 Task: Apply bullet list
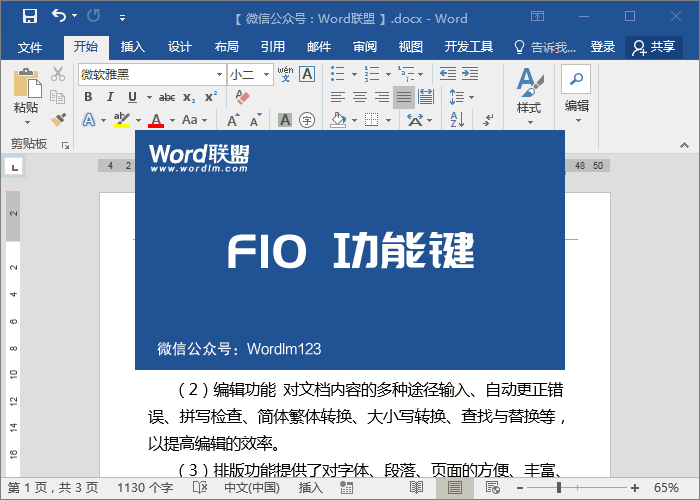coord(338,74)
